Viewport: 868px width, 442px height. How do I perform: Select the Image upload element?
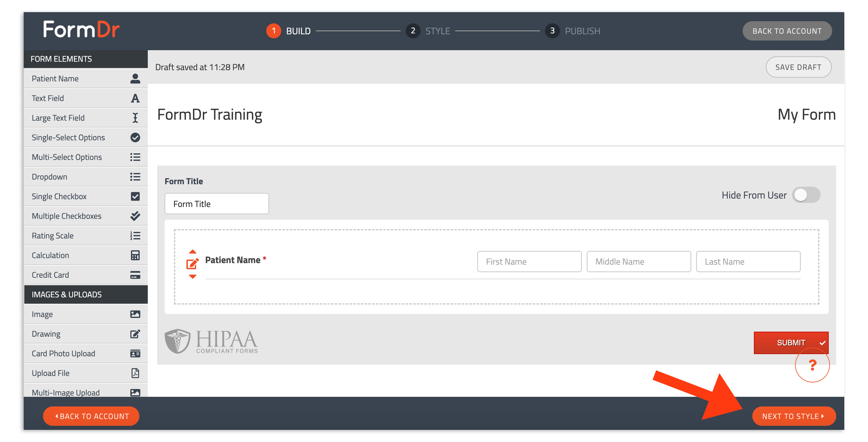tap(86, 314)
